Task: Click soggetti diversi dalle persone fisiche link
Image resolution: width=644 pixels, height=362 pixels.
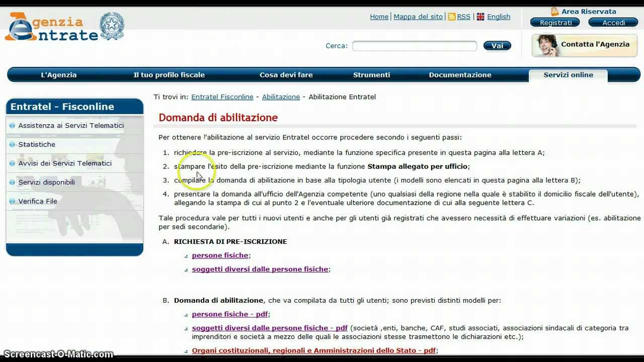Action: point(260,269)
